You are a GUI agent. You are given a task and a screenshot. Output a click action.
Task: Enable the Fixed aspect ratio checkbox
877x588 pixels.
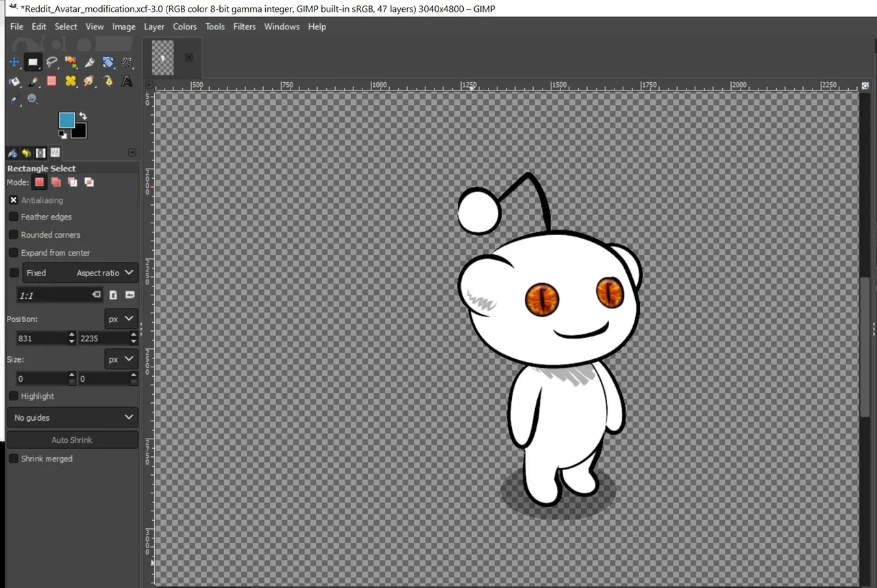tap(14, 273)
